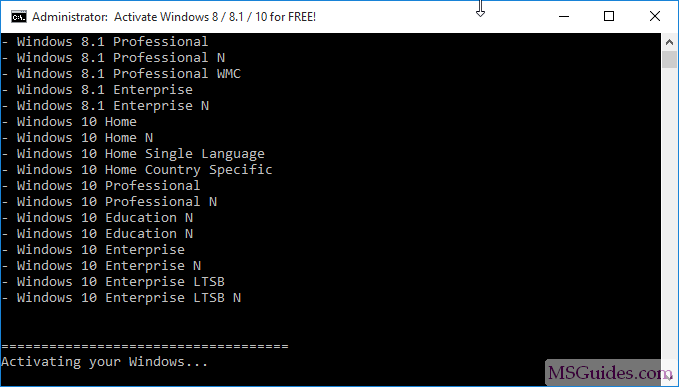Click the scrollbar up arrow
679x387 pixels.
click(x=669, y=42)
